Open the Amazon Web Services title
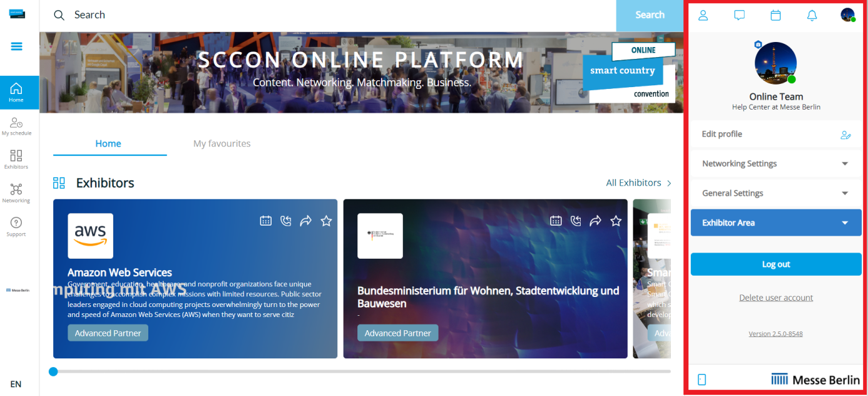This screenshot has width=868, height=396. click(x=120, y=273)
